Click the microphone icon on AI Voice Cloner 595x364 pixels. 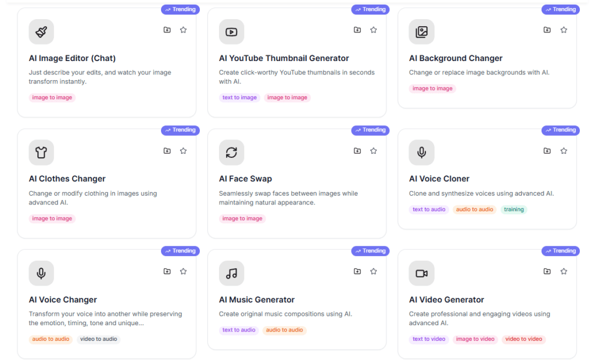[421, 153]
